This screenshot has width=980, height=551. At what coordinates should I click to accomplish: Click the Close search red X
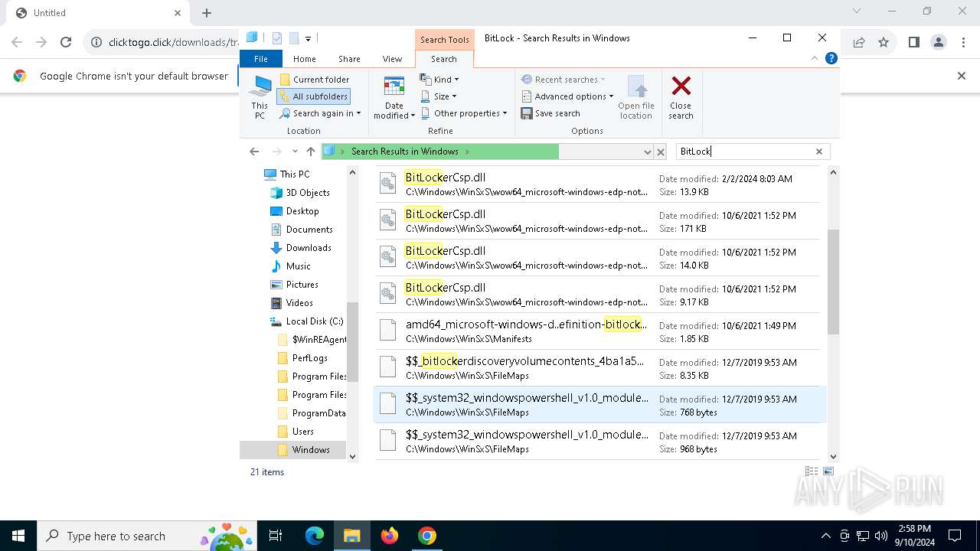point(681,97)
